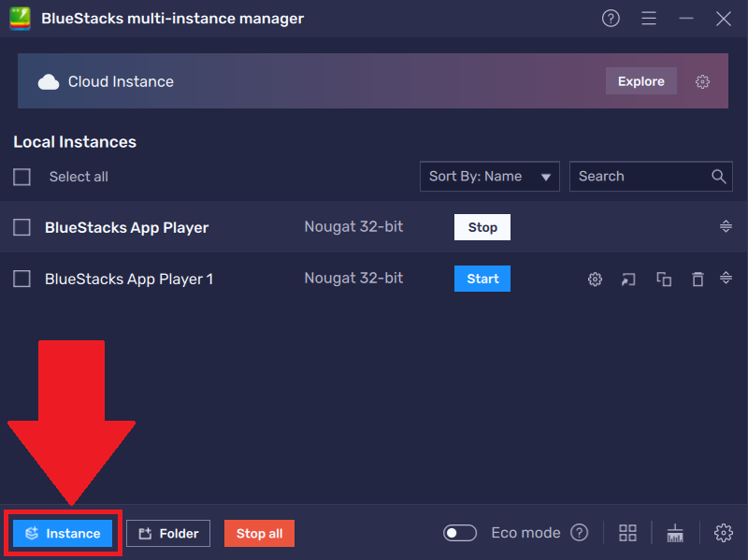Image resolution: width=748 pixels, height=560 pixels.
Task: Check the BlueStacks App Player checkbox
Action: pos(22,227)
